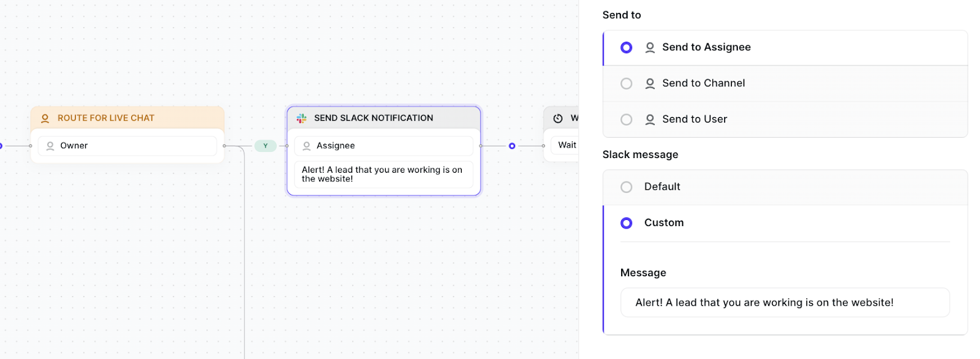This screenshot has width=980, height=359.
Task: Choose the Send to Channel radio option
Action: coord(626,83)
